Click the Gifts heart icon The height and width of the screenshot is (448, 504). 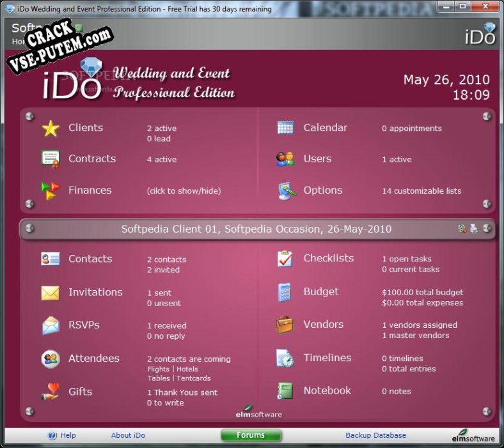coord(51,392)
